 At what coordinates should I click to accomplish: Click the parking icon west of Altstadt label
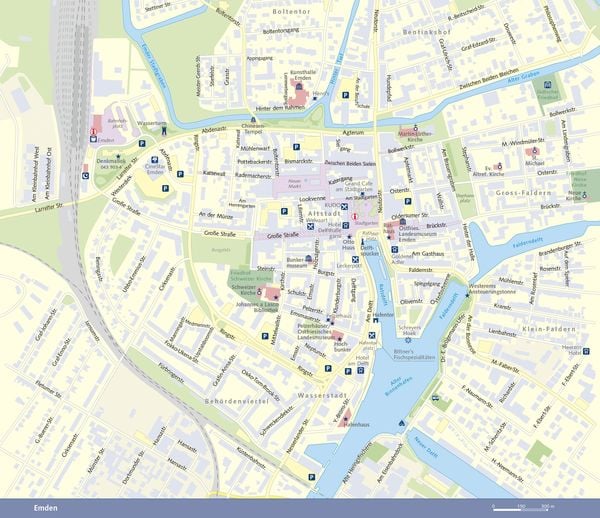pyautogui.click(x=284, y=211)
